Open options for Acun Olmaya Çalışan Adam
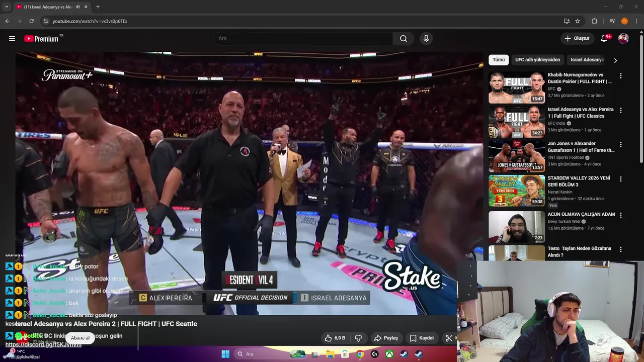The height and width of the screenshot is (362, 644). pyautogui.click(x=621, y=215)
